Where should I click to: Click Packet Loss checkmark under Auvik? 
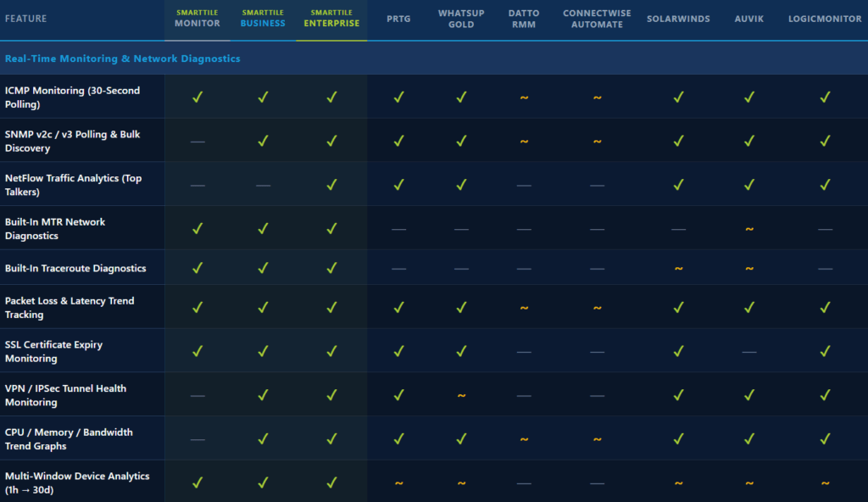point(749,308)
